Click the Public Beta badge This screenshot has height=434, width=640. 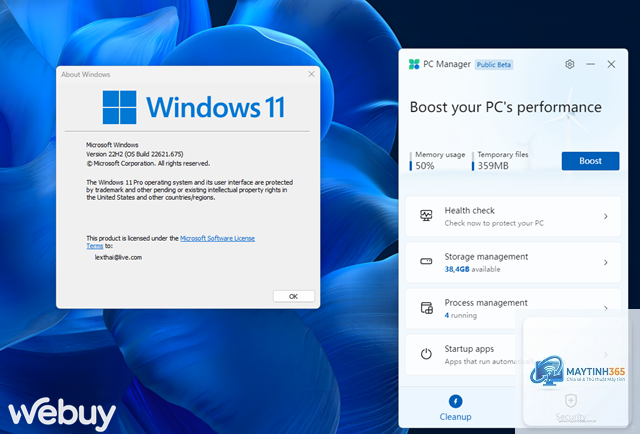coord(494,65)
